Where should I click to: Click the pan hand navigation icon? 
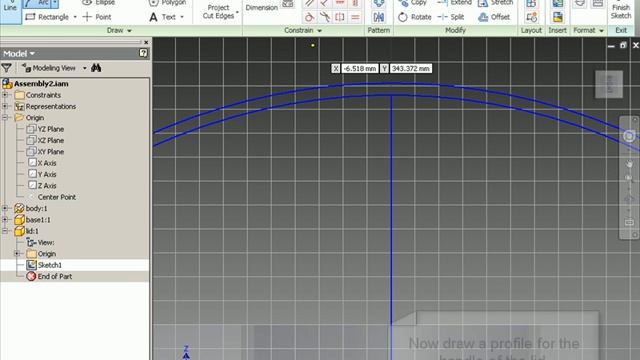click(x=629, y=164)
